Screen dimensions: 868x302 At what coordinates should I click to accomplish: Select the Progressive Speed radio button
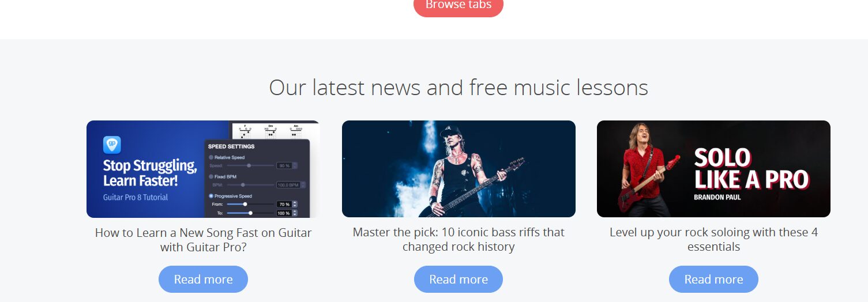tap(211, 196)
